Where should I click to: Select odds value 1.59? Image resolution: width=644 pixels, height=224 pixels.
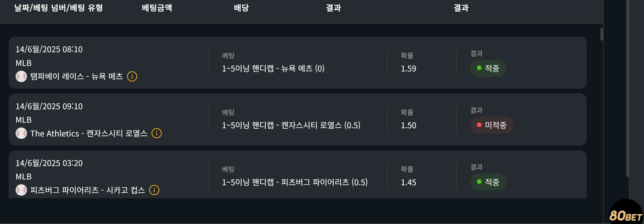pyautogui.click(x=408, y=69)
